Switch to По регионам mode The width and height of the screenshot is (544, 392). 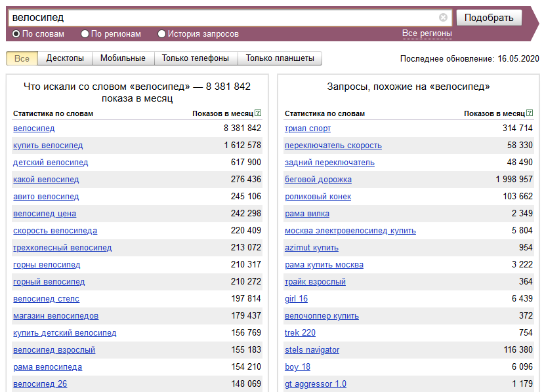(x=84, y=33)
